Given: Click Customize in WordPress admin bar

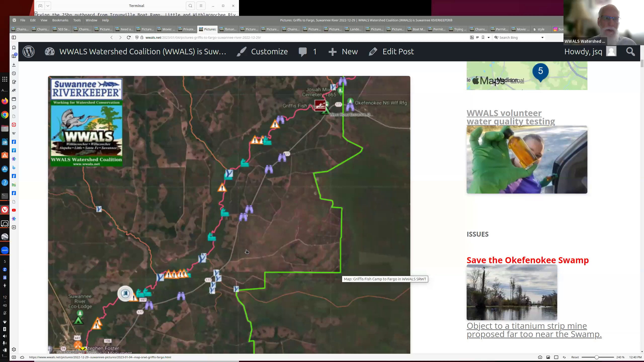Looking at the screenshot, I should [262, 52].
